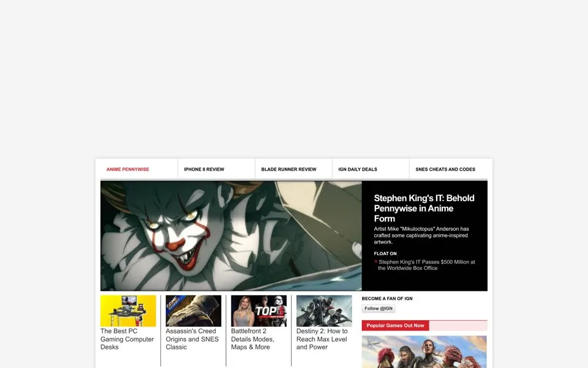The height and width of the screenshot is (368, 588).
Task: Open the Top 6 Battlefront thumbnail
Action: [x=258, y=311]
